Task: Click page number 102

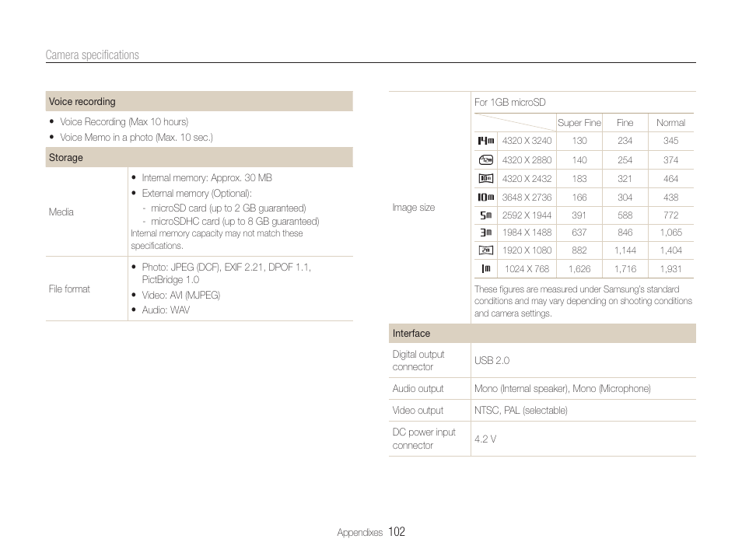Action: click(x=397, y=532)
